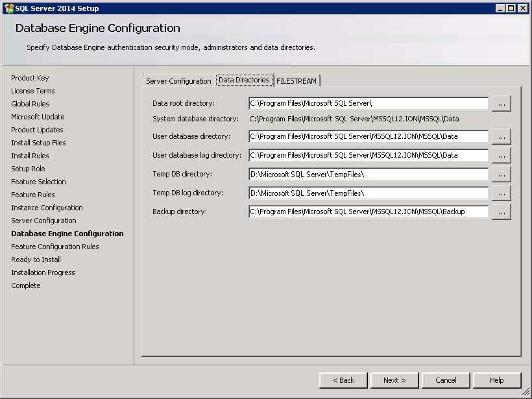Click the 'User database log directory:' label
Image resolution: width=532 pixels, height=399 pixels.
197,156
